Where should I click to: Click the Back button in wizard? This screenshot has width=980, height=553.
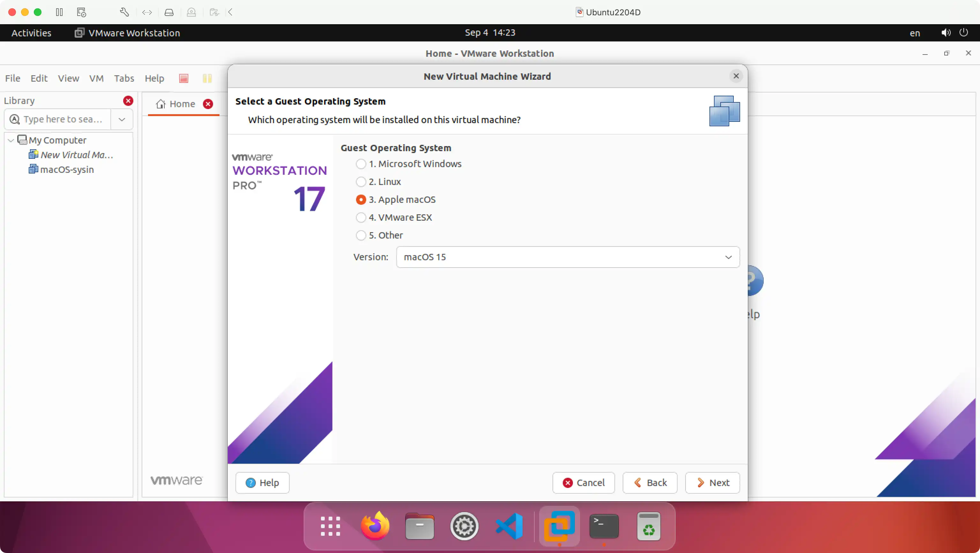tap(650, 483)
